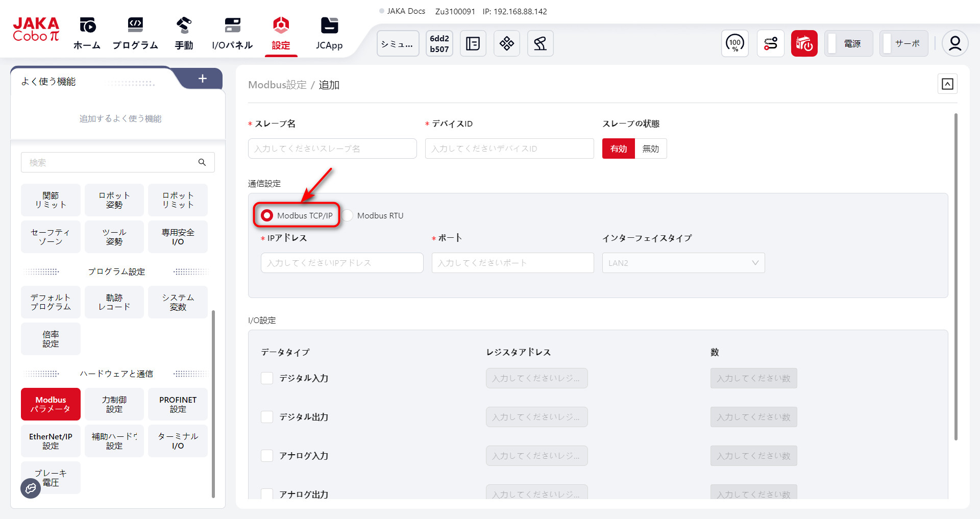Click the four-diamond icon in toolbar
980x519 pixels.
[506, 44]
